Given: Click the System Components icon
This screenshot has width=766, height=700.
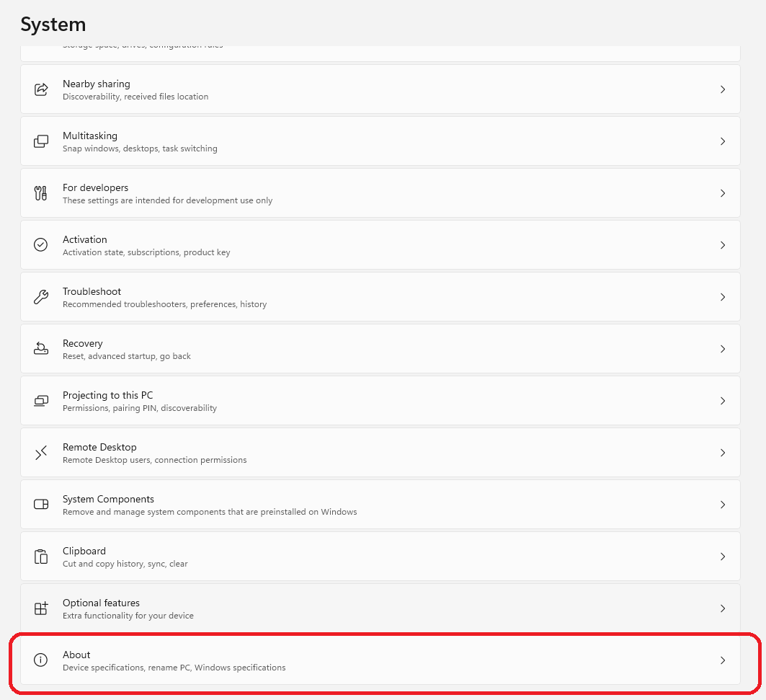Looking at the screenshot, I should click(41, 505).
